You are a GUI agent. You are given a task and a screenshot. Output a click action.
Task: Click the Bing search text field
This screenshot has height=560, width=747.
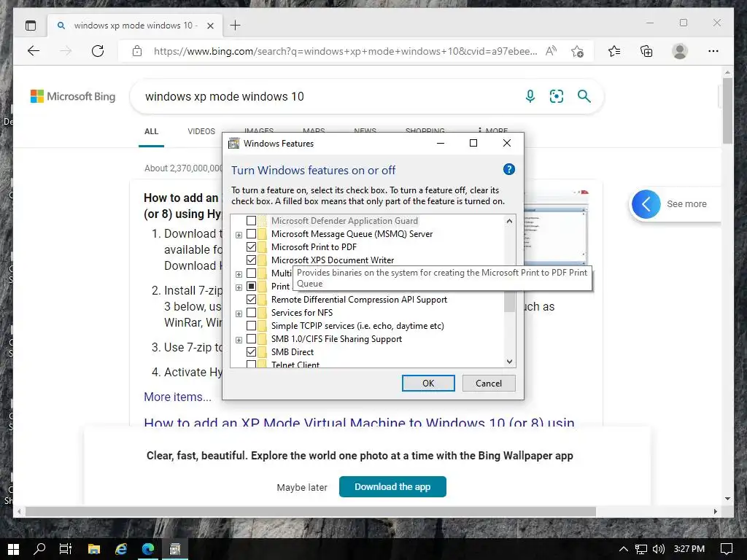(x=329, y=97)
